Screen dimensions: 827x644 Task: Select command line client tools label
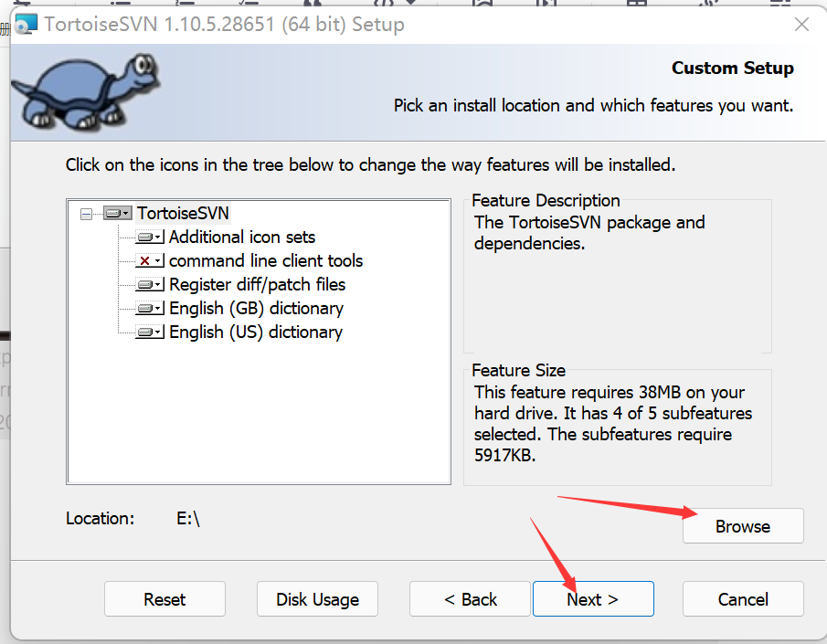click(266, 260)
